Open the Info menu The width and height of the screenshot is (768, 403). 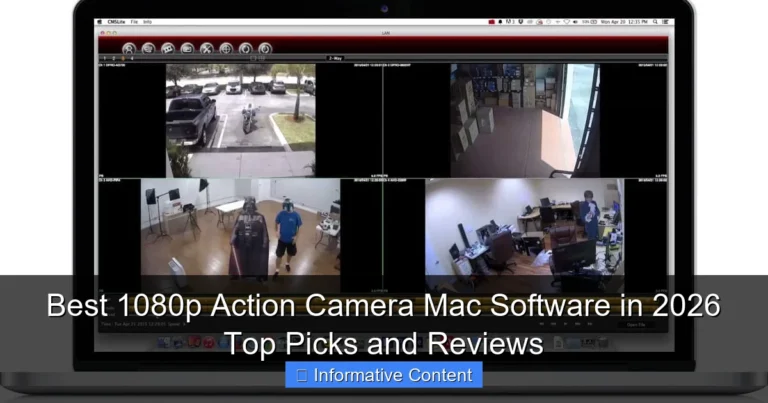147,22
